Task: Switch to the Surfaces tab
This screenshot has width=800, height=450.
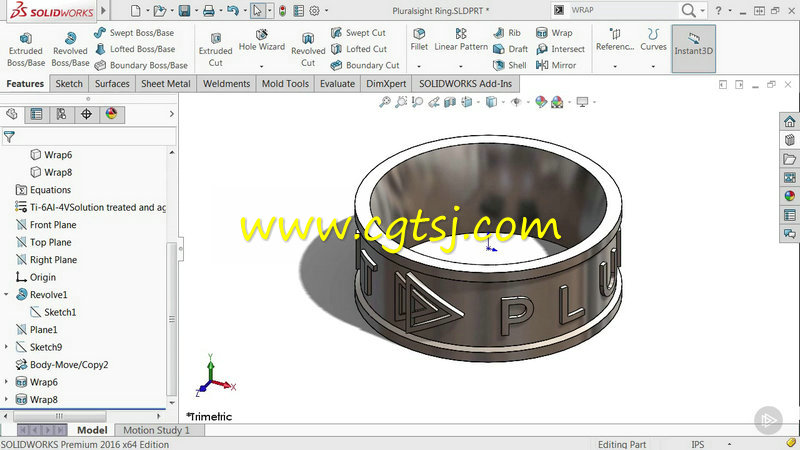Action: tap(112, 84)
